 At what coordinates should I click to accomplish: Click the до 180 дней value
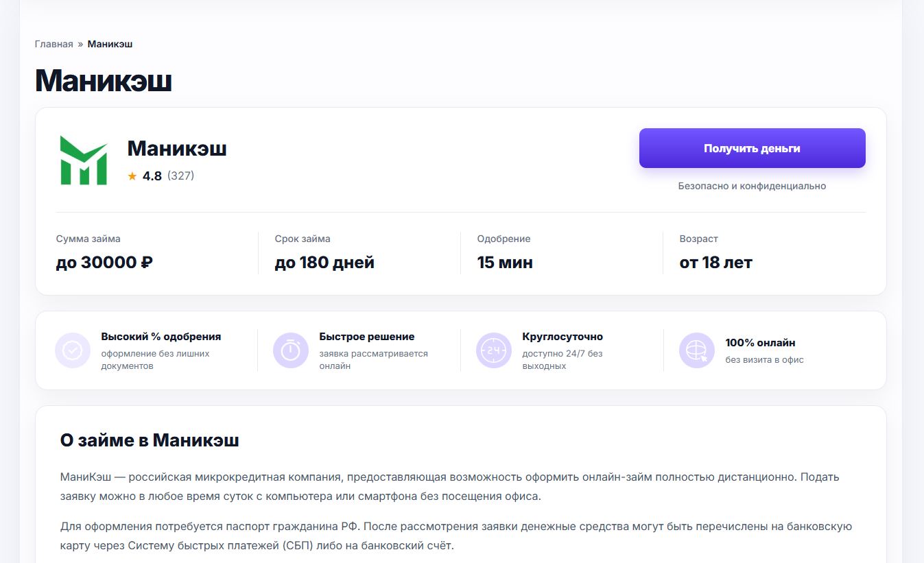click(324, 263)
